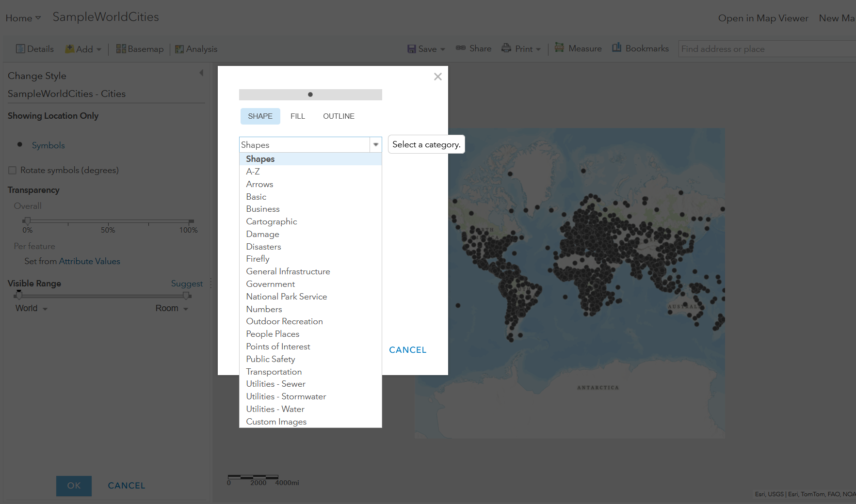Screen dimensions: 856x504
Task: Switch to the FILL tab
Action: pos(298,116)
